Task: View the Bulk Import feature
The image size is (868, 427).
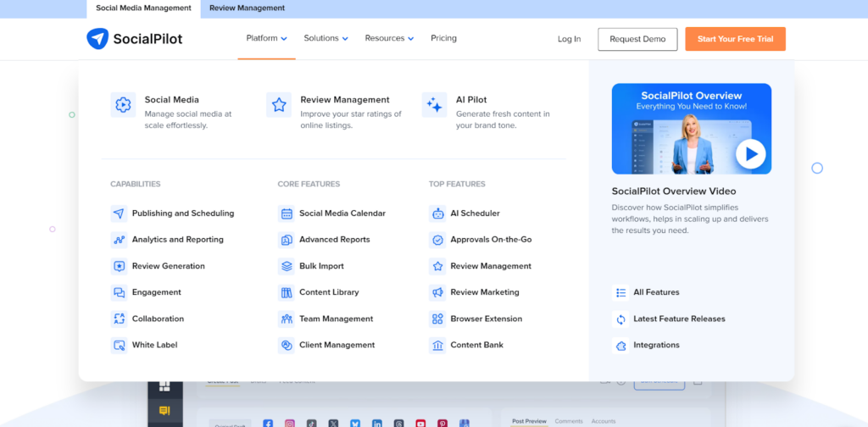Action: (x=321, y=266)
